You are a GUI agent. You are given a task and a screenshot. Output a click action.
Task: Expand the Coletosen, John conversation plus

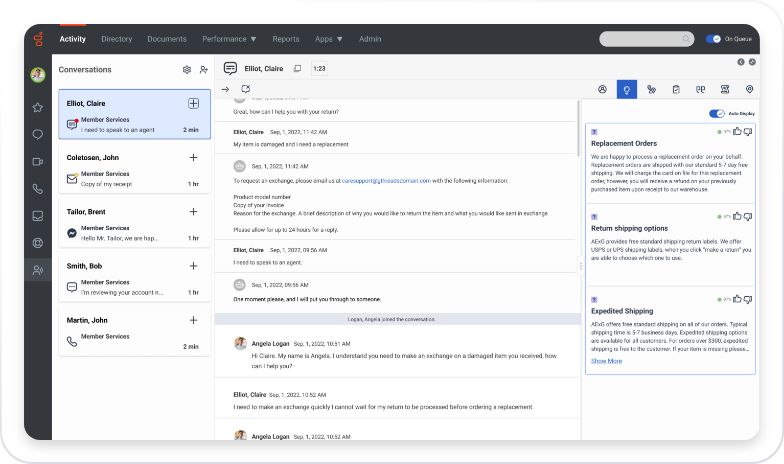coord(194,158)
